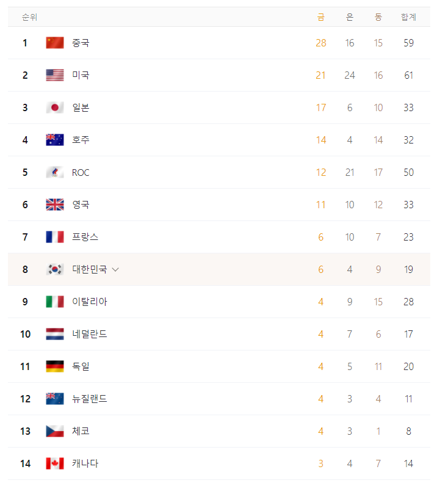Click the United States total 61
The image size is (448, 483).
coord(408,75)
